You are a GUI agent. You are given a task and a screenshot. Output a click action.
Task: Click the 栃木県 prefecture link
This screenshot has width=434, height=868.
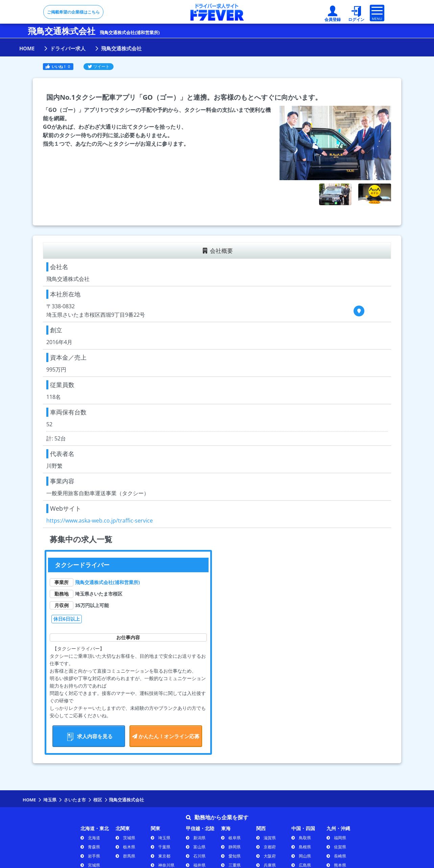pyautogui.click(x=129, y=847)
